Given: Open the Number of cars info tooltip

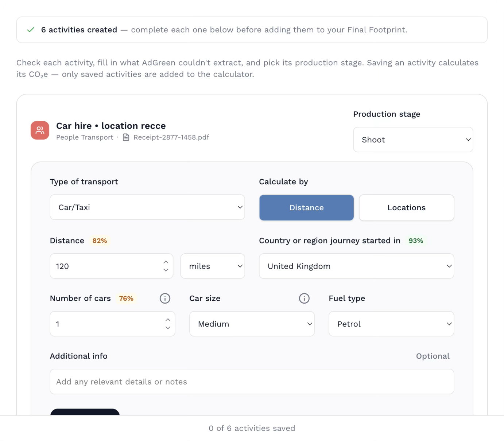Looking at the screenshot, I should 165,298.
